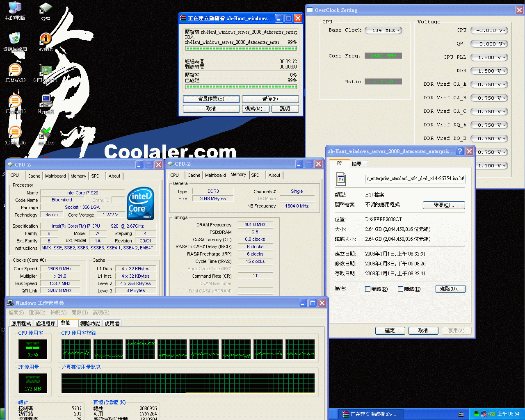This screenshot has height=420, width=525.
Task: Select the 3DMark03 desktop shortcut
Action: (x=15, y=73)
